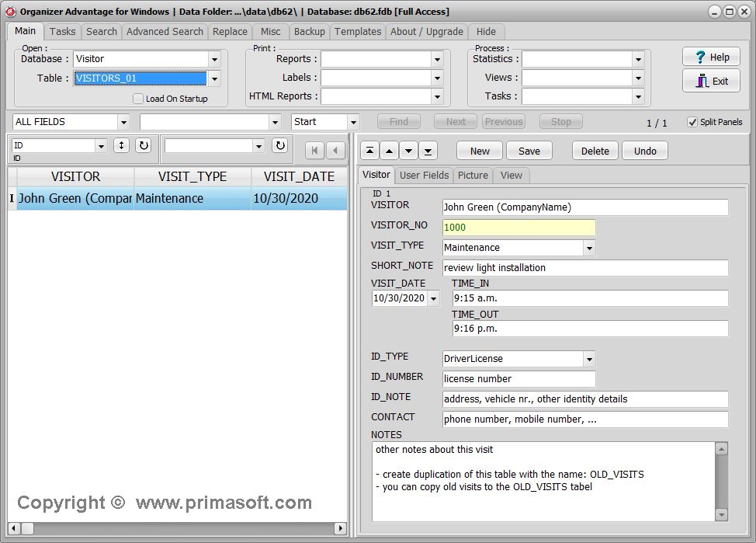Click the yellow VISITOR_NO field showing 1000
Viewport: 756px width, 543px height.
click(x=518, y=228)
